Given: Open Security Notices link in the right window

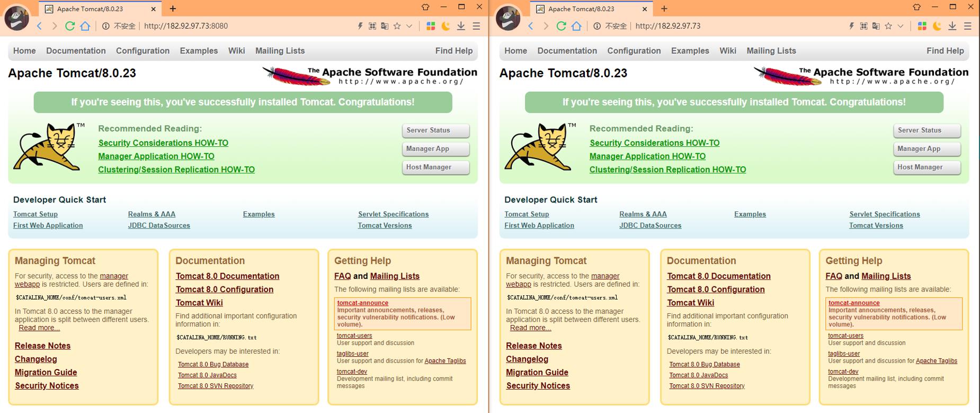Looking at the screenshot, I should coord(538,386).
